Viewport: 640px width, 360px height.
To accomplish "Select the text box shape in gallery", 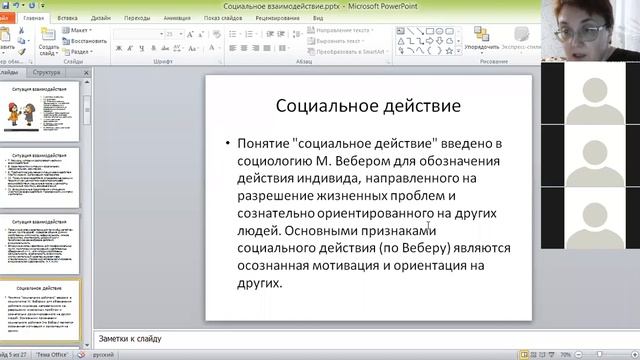I will (x=400, y=31).
